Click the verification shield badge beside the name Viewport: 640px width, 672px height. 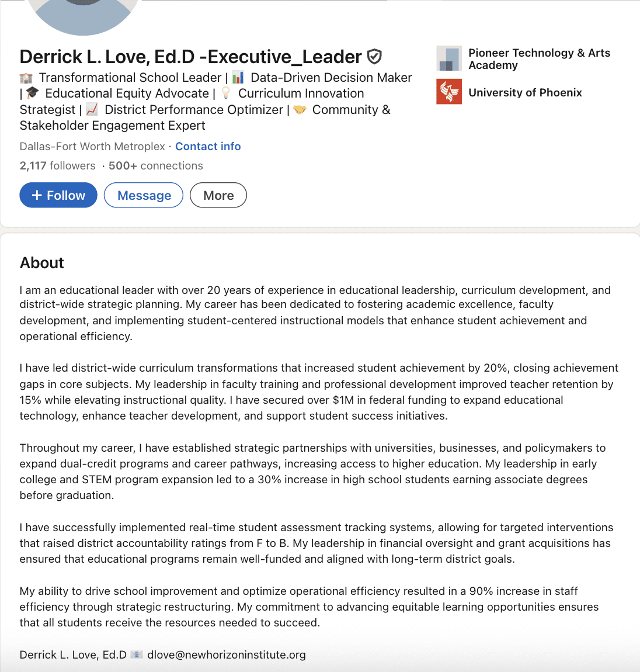click(x=374, y=57)
